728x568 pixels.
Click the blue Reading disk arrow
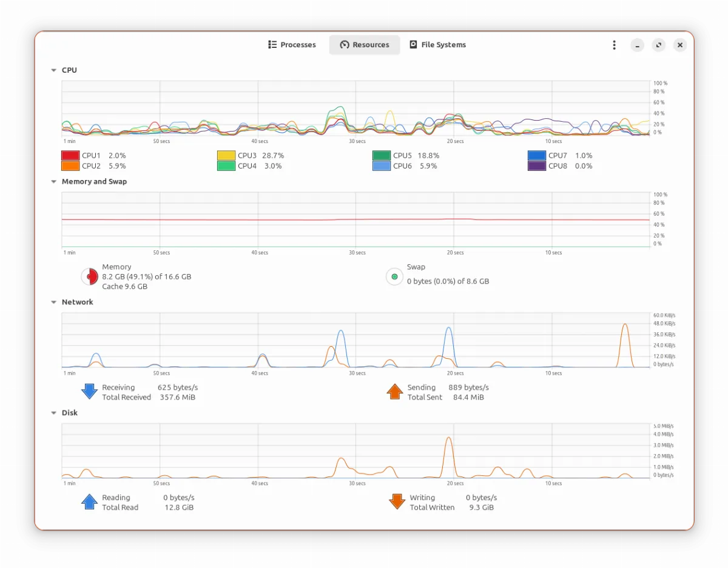tap(89, 502)
